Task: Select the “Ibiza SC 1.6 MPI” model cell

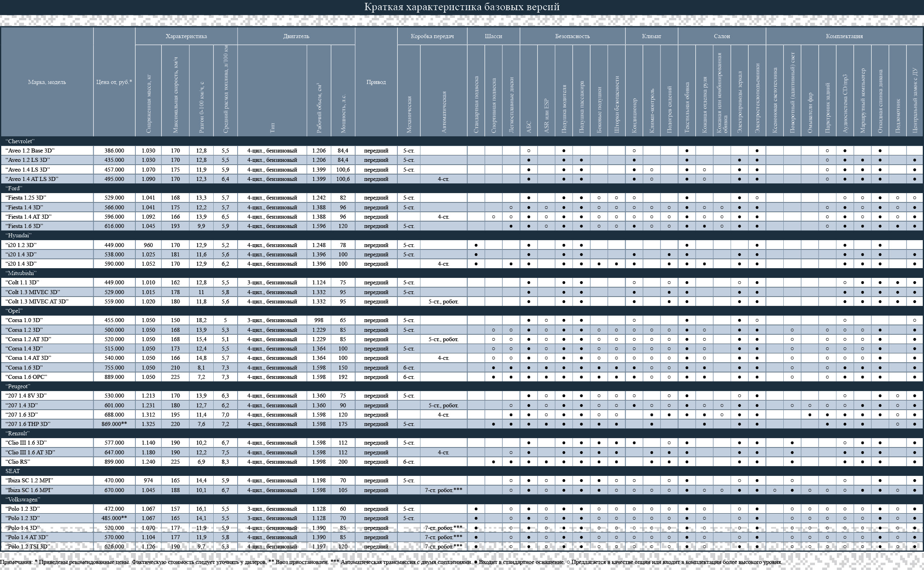Action: (47, 490)
